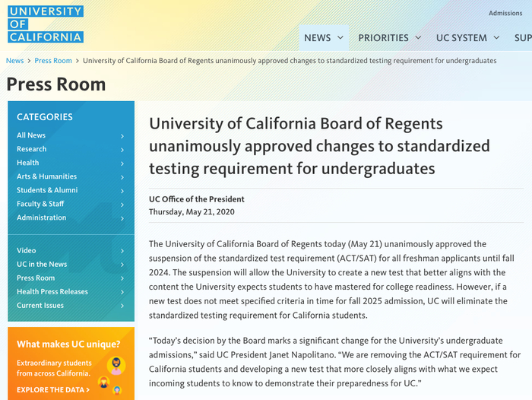Image resolution: width=532 pixels, height=400 pixels.
Task: Open the UC SYSTEM menu
Action: [467, 38]
